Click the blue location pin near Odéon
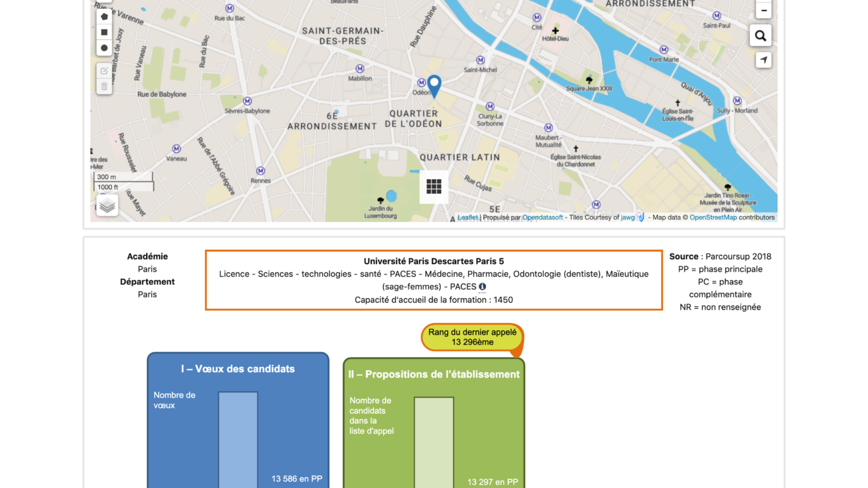868x488 pixels. click(x=434, y=86)
